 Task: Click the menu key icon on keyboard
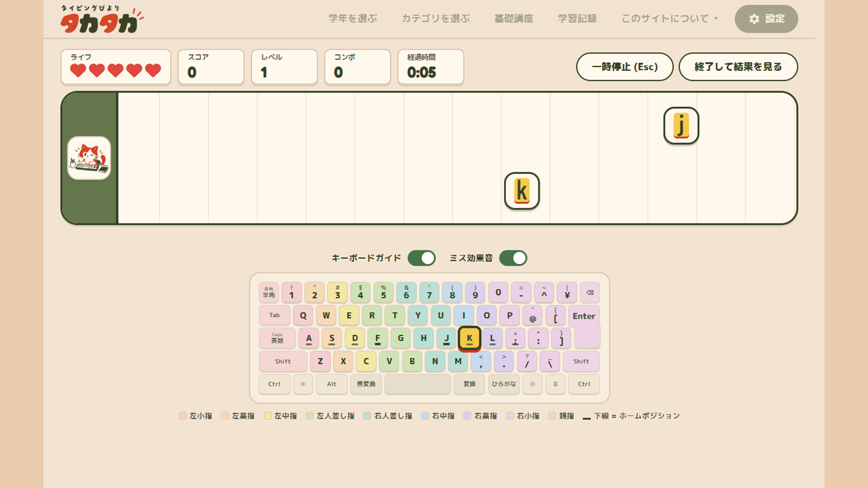[x=555, y=384]
